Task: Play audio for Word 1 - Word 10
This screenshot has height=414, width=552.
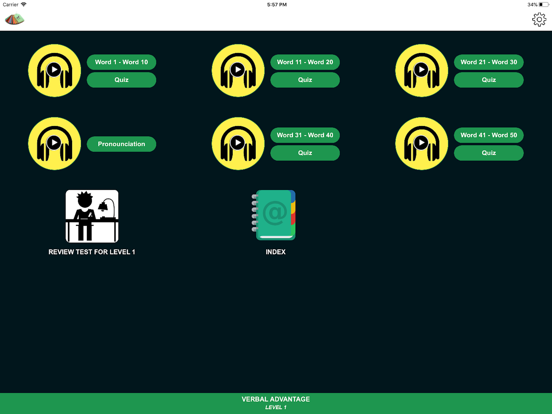Action: (55, 70)
